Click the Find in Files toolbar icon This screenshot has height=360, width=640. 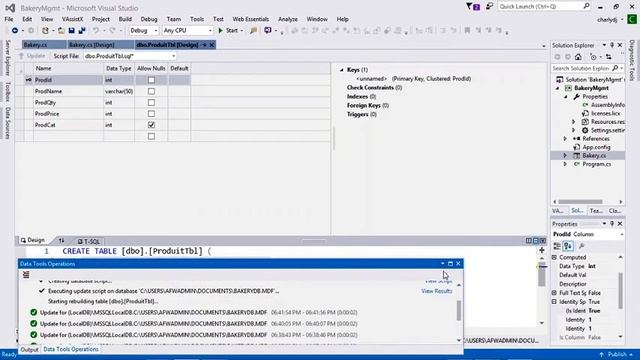(253, 31)
